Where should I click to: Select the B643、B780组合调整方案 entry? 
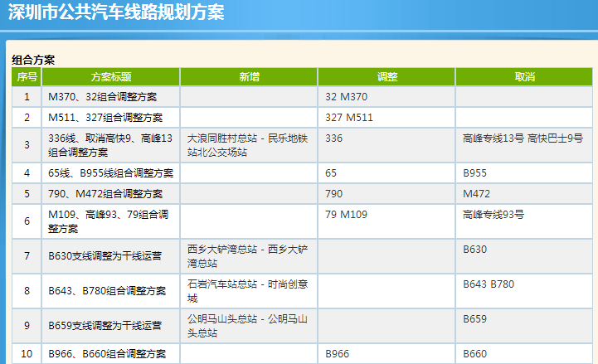click(107, 291)
